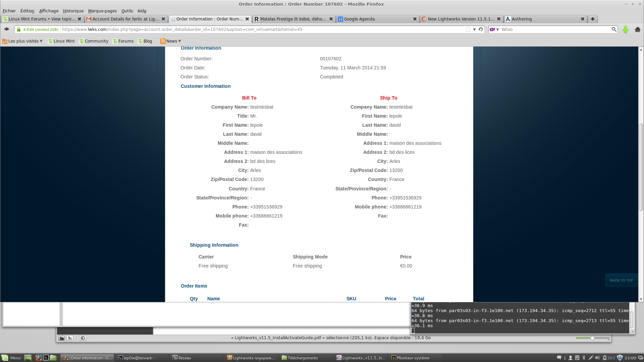Open the downloads green arrow icon
644x362 pixels.
pyautogui.click(x=626, y=29)
